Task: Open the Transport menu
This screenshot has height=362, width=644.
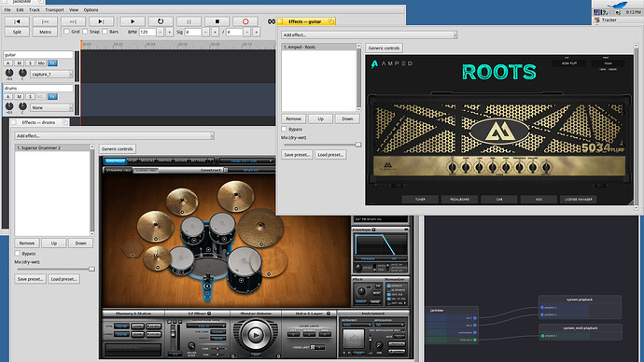Action: 54,10
